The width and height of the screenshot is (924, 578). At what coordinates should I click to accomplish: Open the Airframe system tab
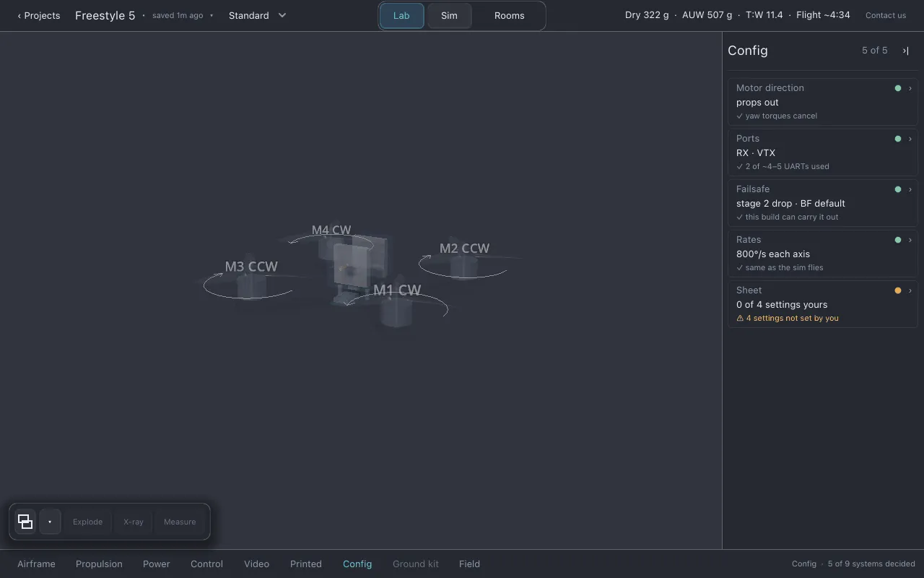click(x=36, y=564)
